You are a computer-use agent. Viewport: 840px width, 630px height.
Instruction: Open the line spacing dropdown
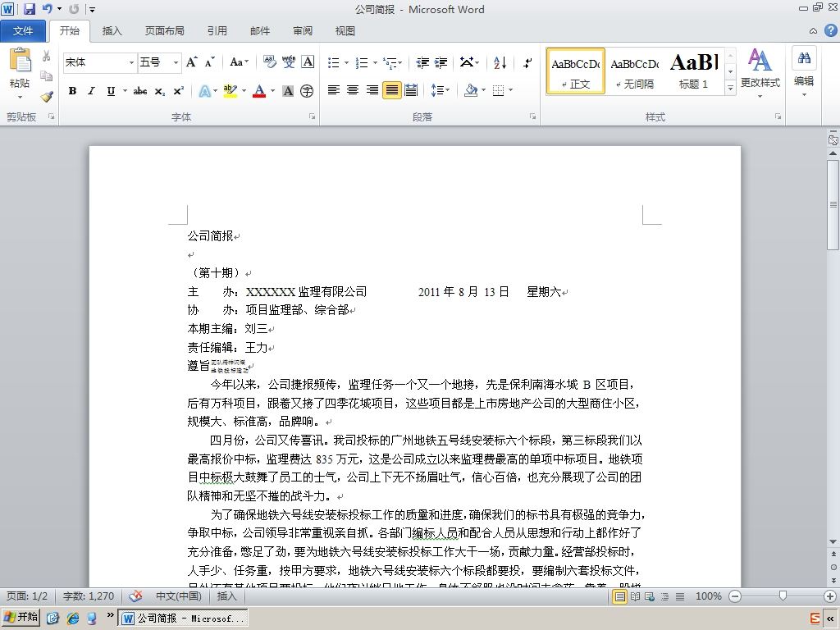click(x=441, y=90)
